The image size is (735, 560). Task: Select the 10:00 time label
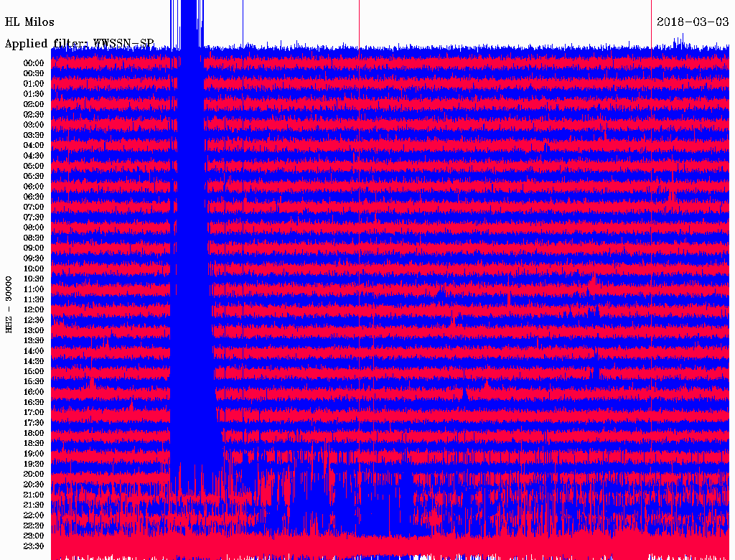pyautogui.click(x=34, y=269)
